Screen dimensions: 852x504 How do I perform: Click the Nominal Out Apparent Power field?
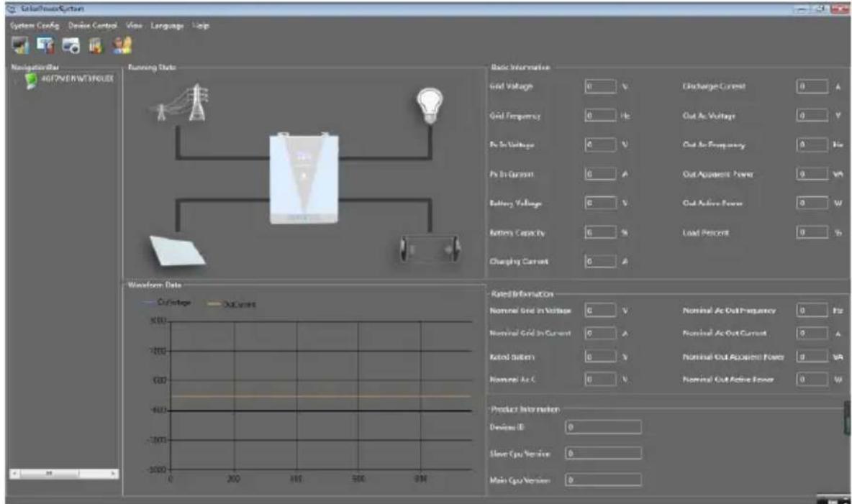[x=812, y=357]
